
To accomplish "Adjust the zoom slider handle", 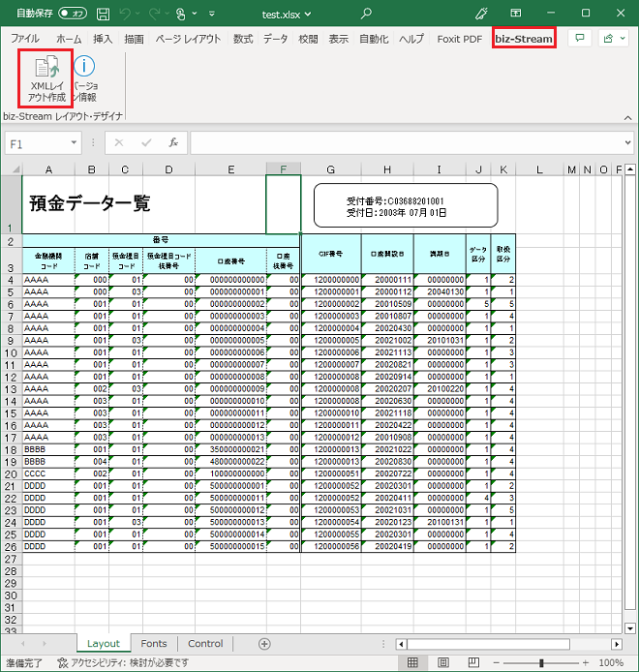I will tap(541, 663).
